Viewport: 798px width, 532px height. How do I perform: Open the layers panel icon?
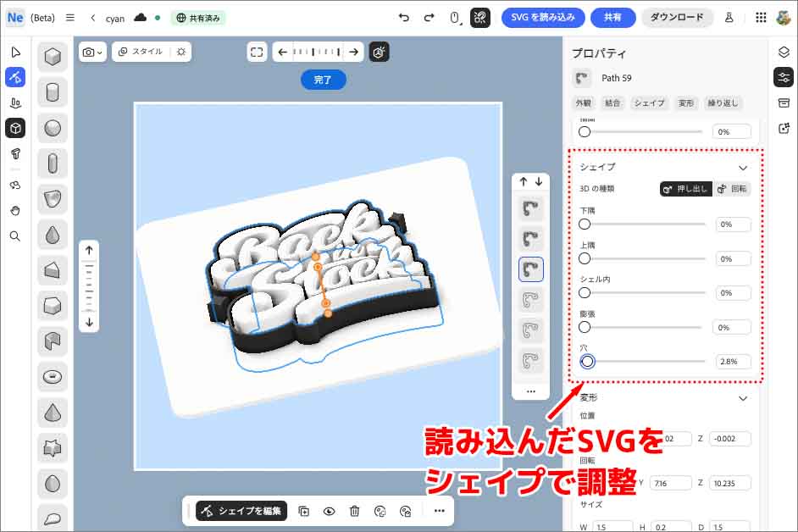(784, 52)
